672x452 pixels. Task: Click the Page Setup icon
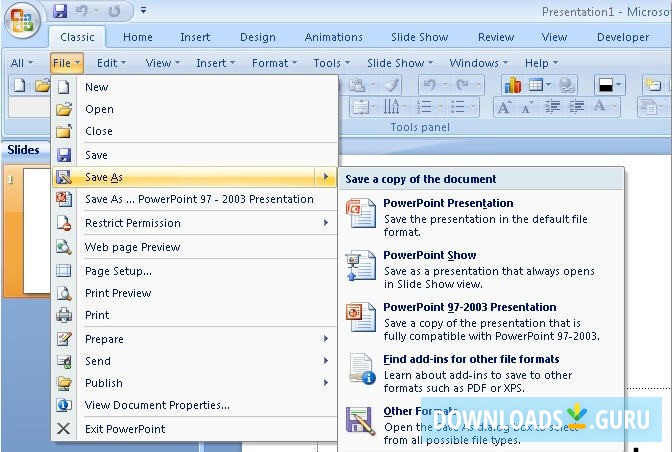click(63, 271)
